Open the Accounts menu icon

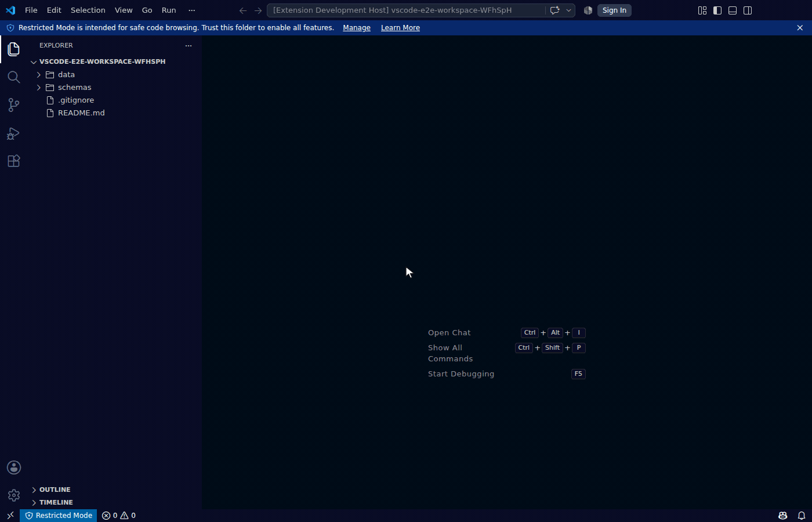click(x=14, y=467)
